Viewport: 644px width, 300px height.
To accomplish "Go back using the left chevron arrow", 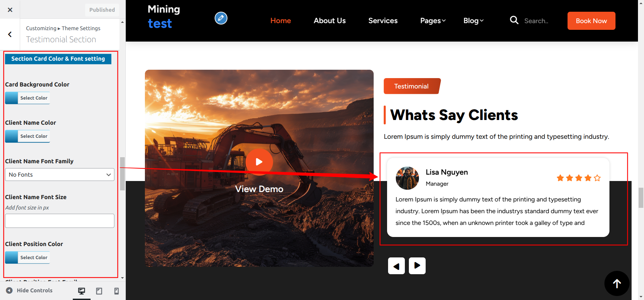I will click(10, 34).
